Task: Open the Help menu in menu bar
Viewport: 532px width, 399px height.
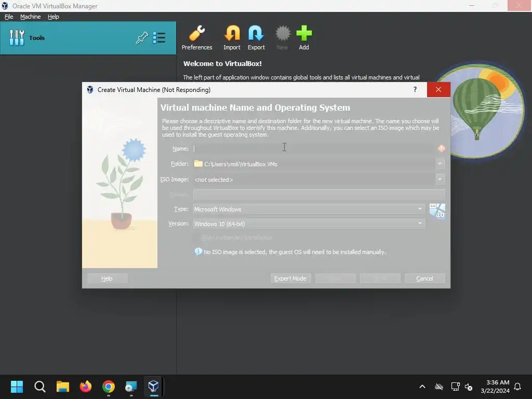Action: tap(53, 17)
